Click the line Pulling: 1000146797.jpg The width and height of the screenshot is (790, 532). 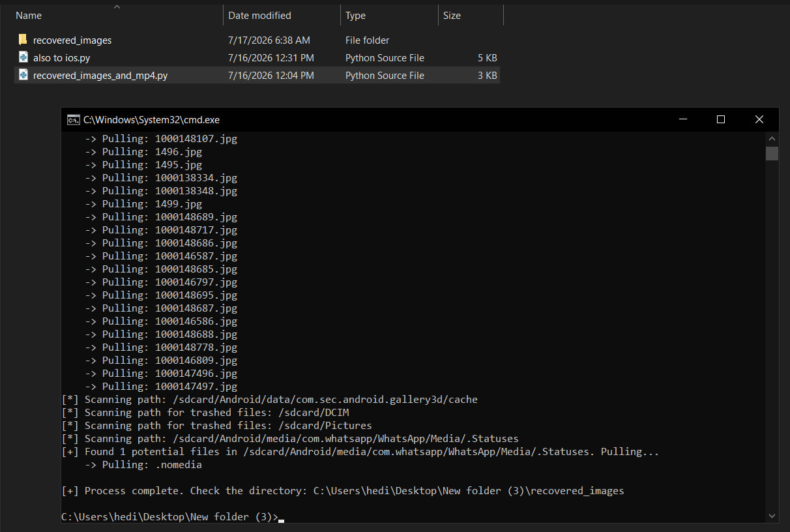tap(161, 282)
